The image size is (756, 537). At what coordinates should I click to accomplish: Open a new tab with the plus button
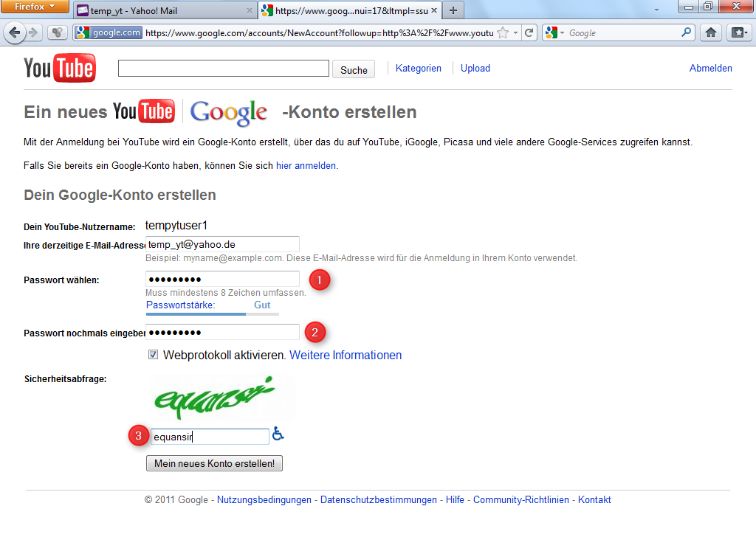click(x=452, y=11)
